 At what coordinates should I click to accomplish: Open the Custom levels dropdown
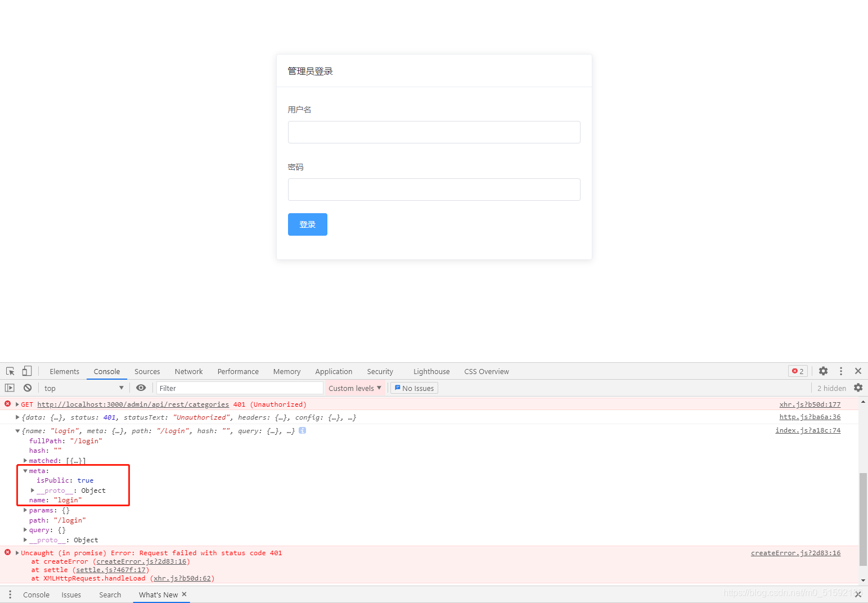pos(355,388)
